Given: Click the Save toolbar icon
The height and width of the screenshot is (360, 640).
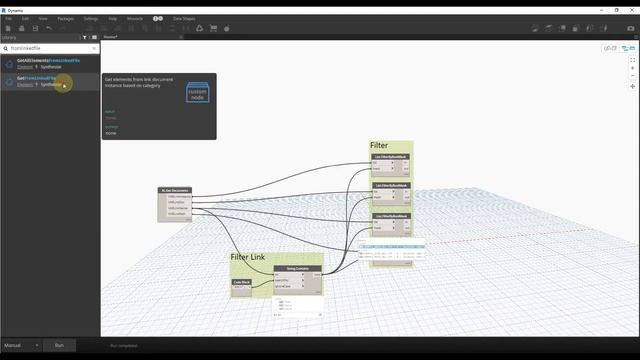Looking at the screenshot, I should 36,28.
